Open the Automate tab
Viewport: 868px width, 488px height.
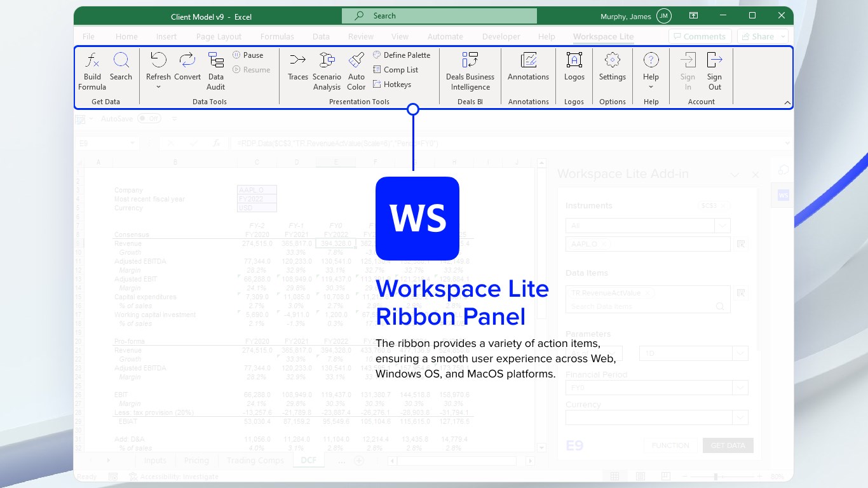click(x=445, y=37)
